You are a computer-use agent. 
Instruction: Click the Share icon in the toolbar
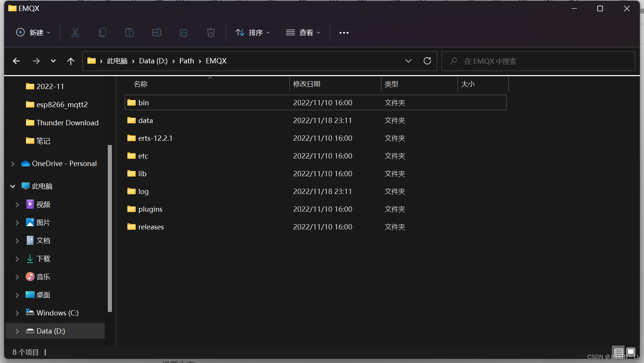pyautogui.click(x=184, y=32)
